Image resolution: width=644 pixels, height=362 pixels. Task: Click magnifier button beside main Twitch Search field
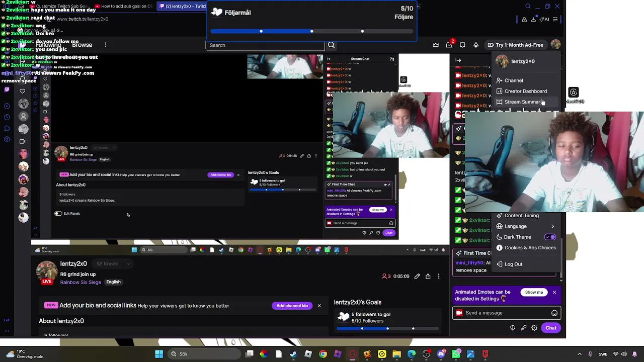point(331,45)
